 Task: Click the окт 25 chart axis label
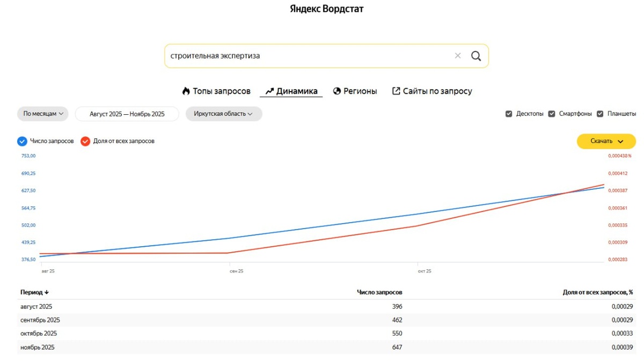click(425, 271)
